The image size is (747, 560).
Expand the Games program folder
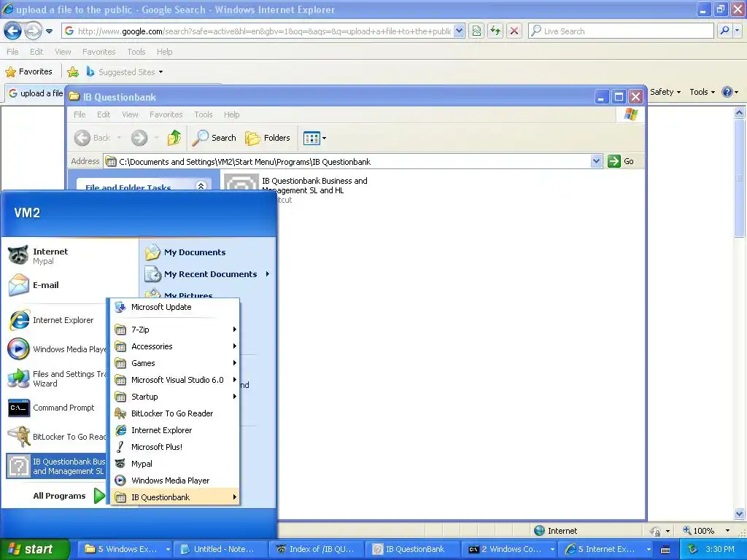pos(175,363)
